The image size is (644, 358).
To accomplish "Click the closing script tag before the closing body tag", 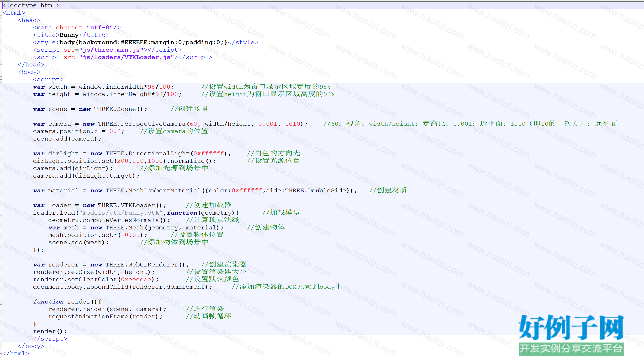I will point(50,339).
